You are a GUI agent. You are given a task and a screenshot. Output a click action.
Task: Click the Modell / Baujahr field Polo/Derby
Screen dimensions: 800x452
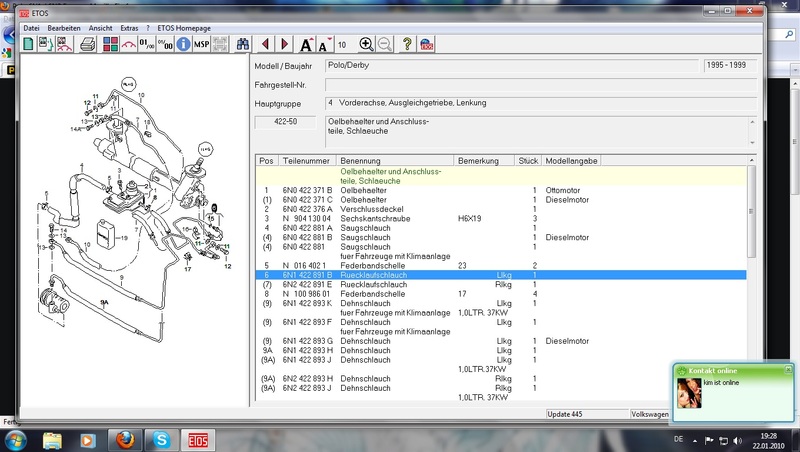(x=512, y=65)
